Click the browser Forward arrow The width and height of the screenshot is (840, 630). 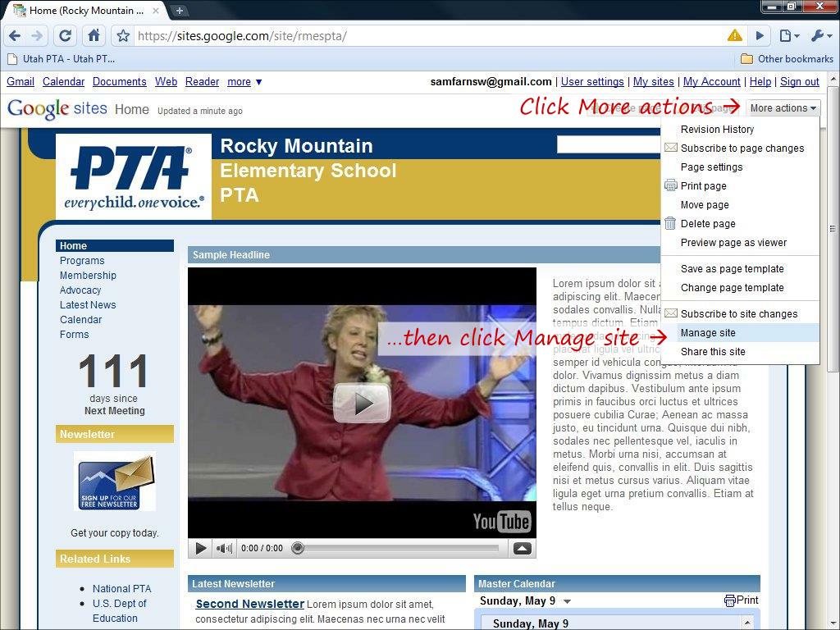(37, 36)
